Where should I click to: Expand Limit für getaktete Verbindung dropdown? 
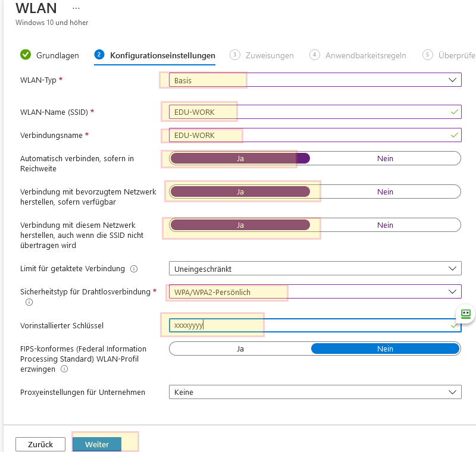(315, 269)
